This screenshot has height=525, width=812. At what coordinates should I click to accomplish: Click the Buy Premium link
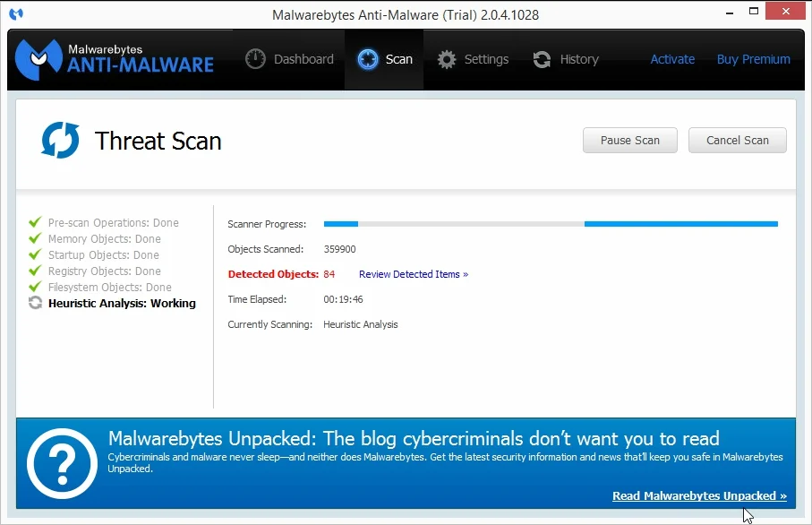[753, 59]
